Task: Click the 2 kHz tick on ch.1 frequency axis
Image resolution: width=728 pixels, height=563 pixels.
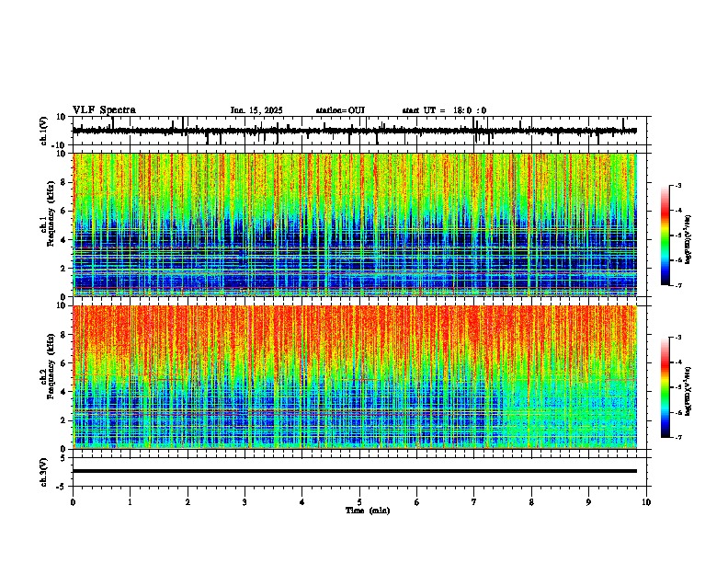Action: tap(63, 269)
